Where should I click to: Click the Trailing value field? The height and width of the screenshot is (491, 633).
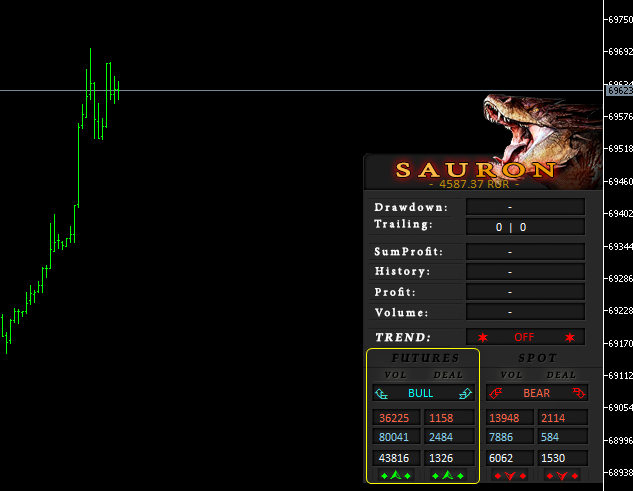tap(525, 227)
